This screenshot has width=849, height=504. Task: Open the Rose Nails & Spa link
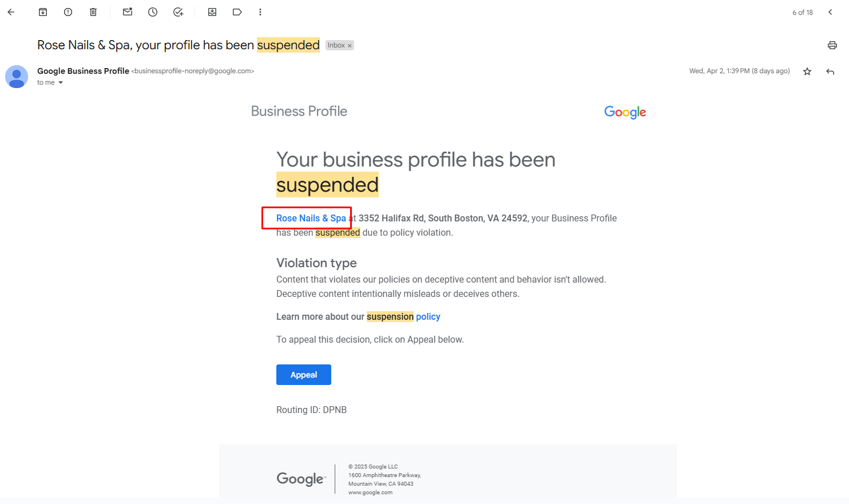coord(311,218)
